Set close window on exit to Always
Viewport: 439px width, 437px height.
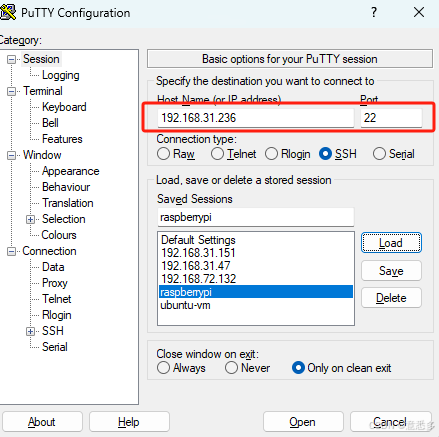click(163, 368)
